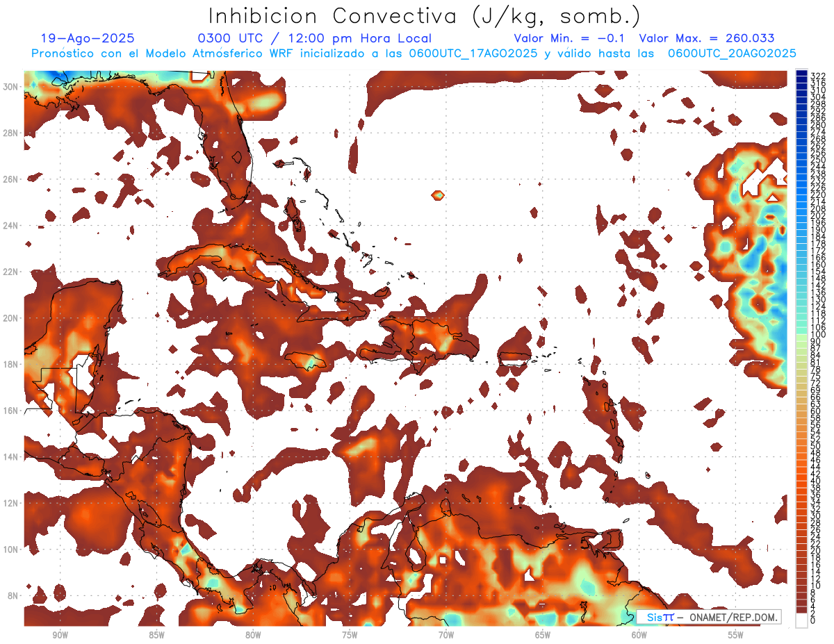Screen dimensions: 834x644
Task: Click the colorbar value 10
Action: pos(815,586)
